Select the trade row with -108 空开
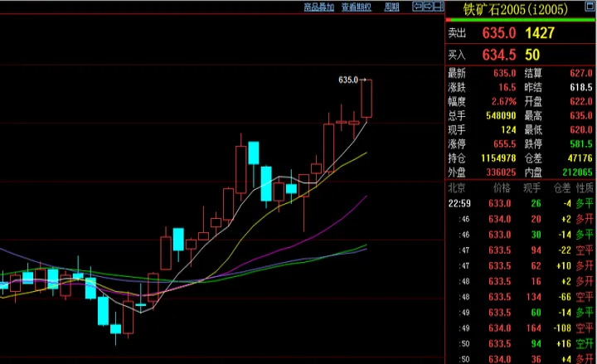Screen dimensions: 597x364 tap(521, 327)
